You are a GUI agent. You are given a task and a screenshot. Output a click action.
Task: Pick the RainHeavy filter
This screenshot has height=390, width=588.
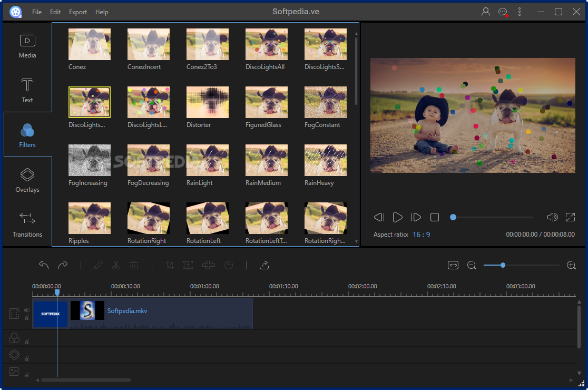(x=326, y=160)
